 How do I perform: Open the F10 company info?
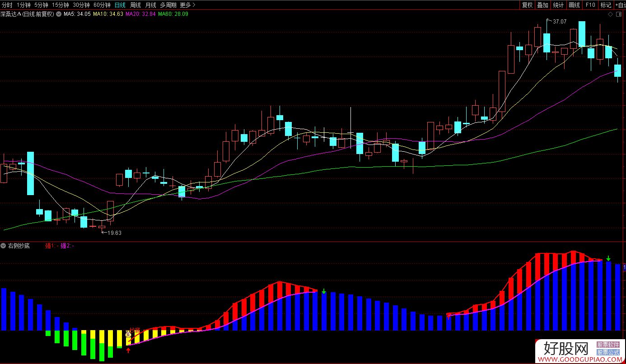pos(590,5)
